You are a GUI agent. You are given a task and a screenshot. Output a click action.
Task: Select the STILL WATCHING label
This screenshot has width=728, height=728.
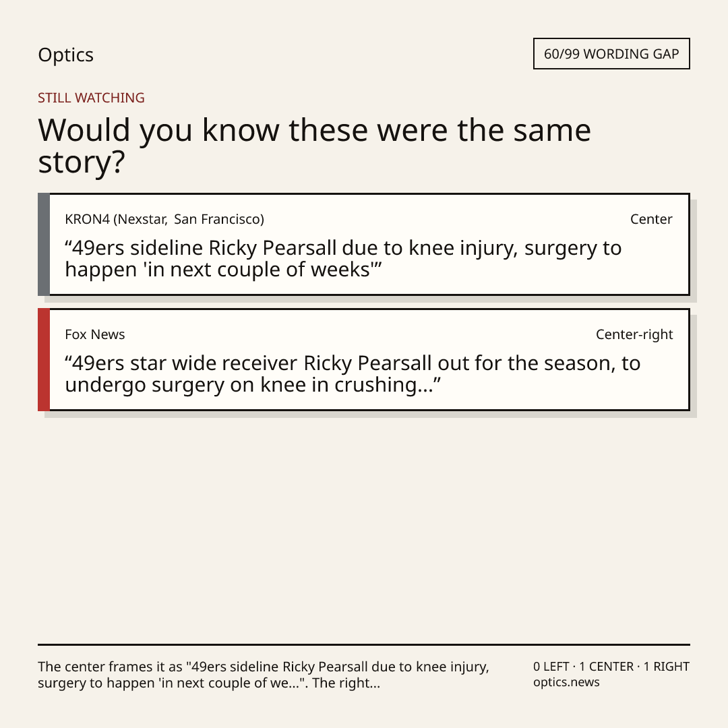[x=91, y=98]
